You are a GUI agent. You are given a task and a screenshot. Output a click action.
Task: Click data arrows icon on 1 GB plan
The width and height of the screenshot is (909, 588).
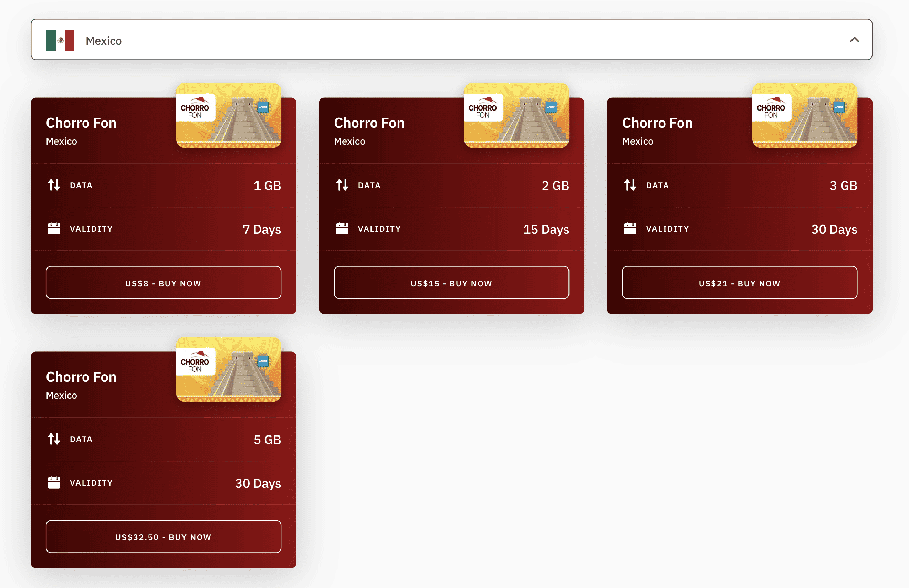click(x=54, y=185)
